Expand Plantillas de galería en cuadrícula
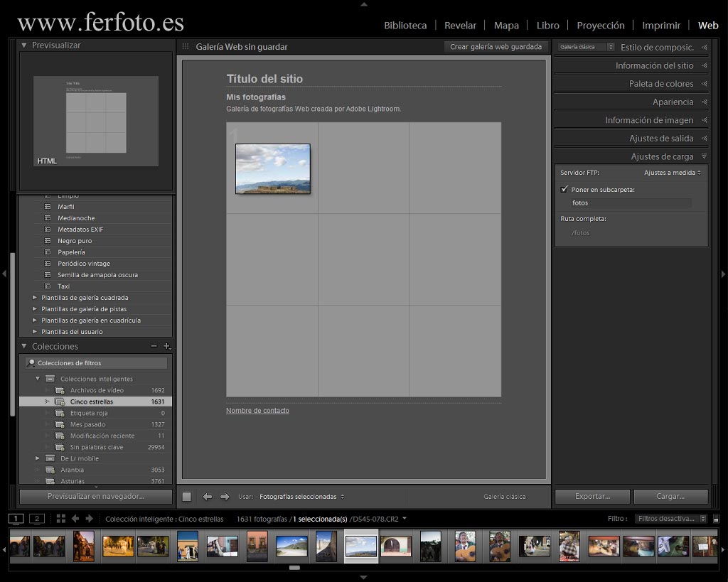 (34, 320)
